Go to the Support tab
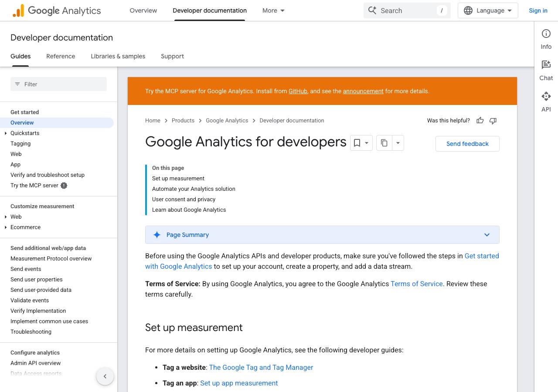This screenshot has height=392, width=558. 172,56
